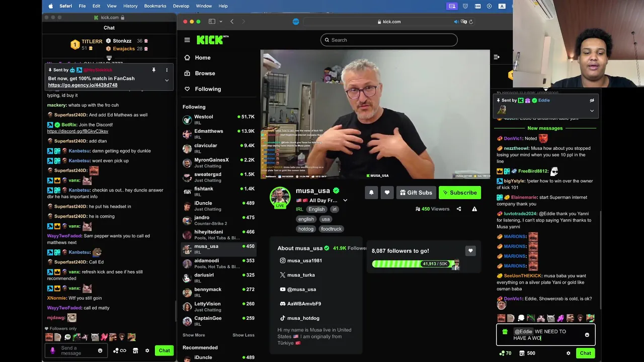Image resolution: width=644 pixels, height=362 pixels.
Task: Open Instagram link musa_usa1981
Action: point(301,260)
